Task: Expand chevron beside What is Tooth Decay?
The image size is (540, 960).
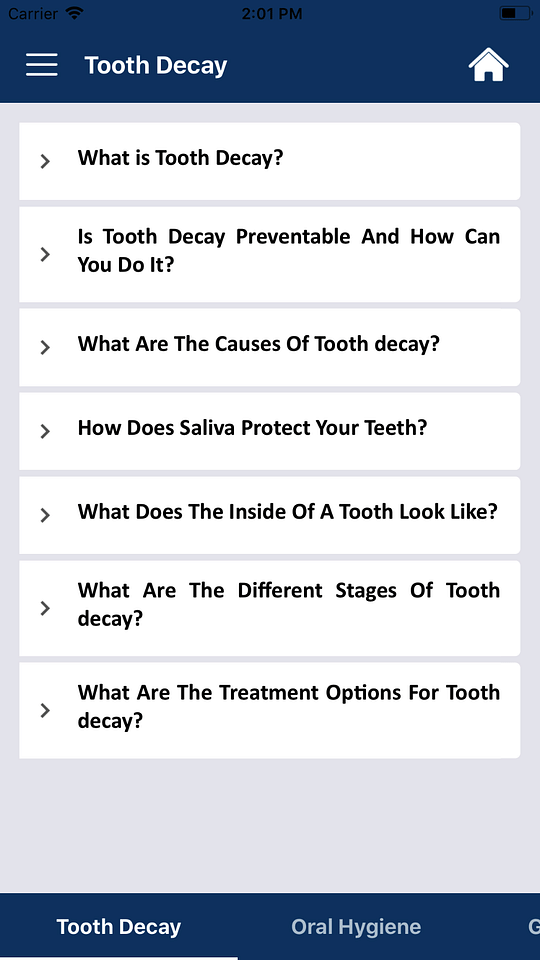Action: pyautogui.click(x=45, y=162)
